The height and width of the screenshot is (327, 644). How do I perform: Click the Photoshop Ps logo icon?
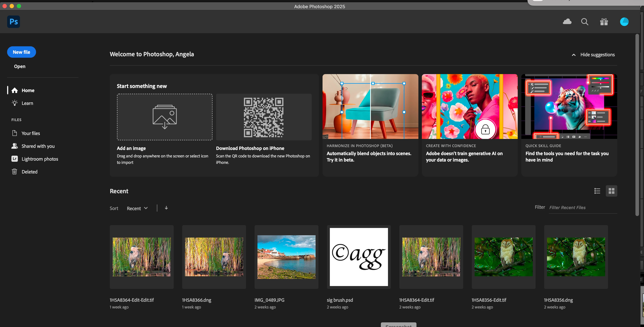click(x=14, y=22)
